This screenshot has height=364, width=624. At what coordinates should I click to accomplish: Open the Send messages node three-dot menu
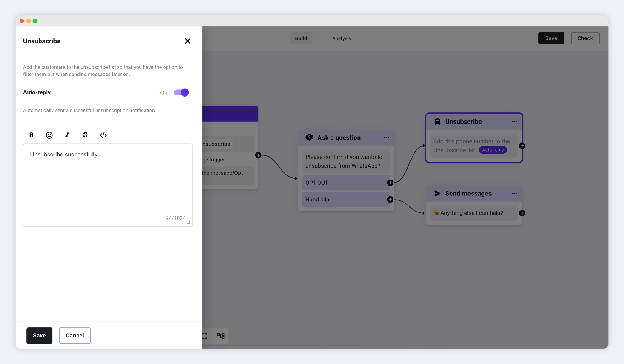(514, 193)
